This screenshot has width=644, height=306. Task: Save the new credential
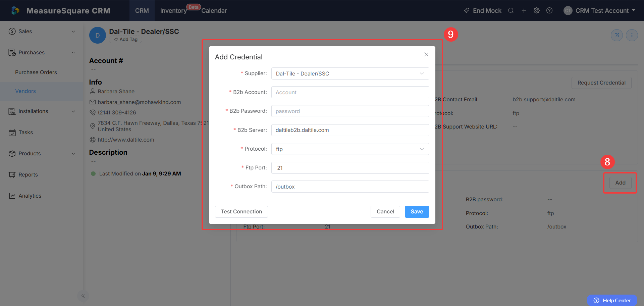417,212
